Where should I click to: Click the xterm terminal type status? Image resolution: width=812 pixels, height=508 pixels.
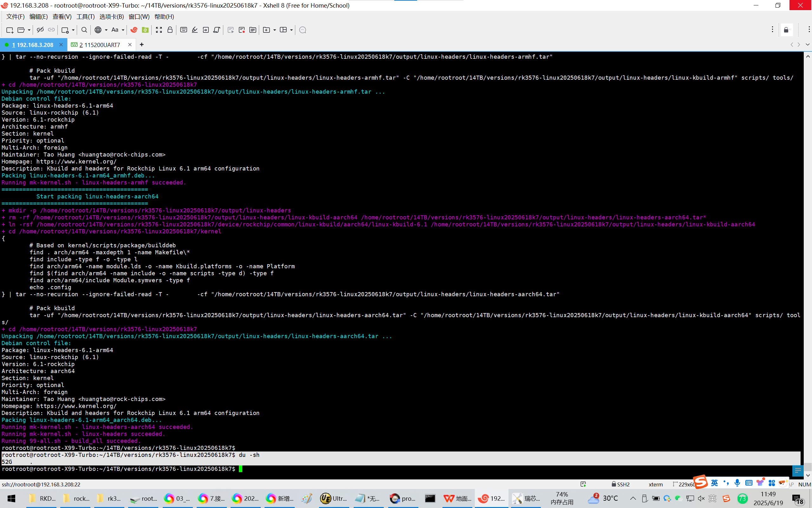[656, 484]
